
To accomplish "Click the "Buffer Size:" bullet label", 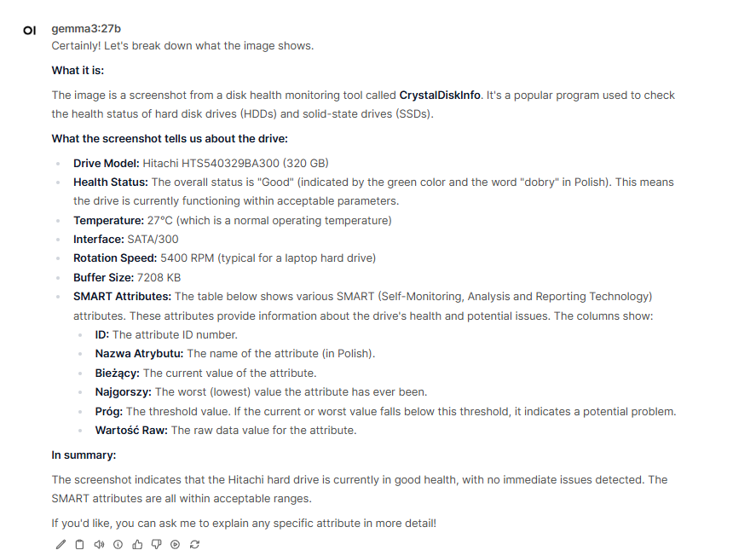I will 103,278.
